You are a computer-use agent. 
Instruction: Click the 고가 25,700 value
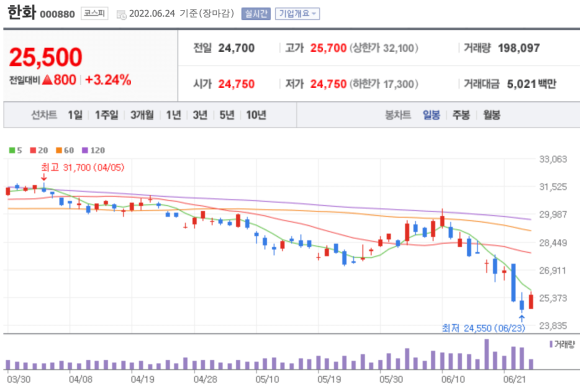328,48
